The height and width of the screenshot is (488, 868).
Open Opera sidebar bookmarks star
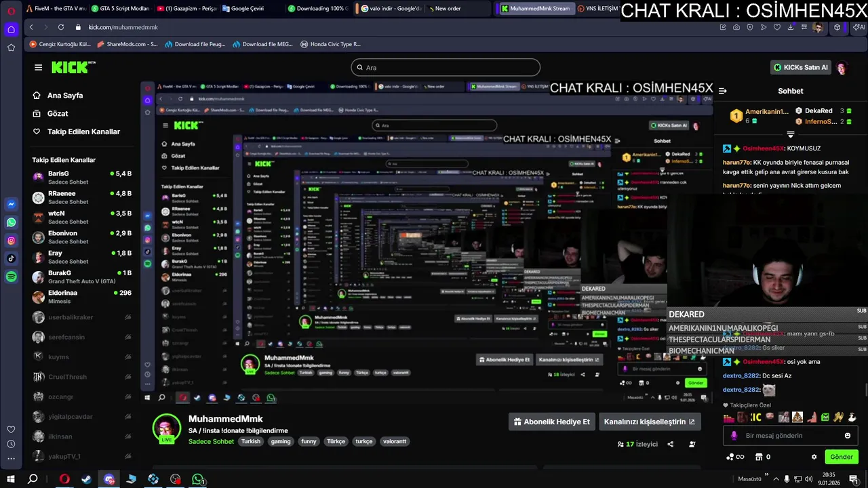(x=11, y=47)
